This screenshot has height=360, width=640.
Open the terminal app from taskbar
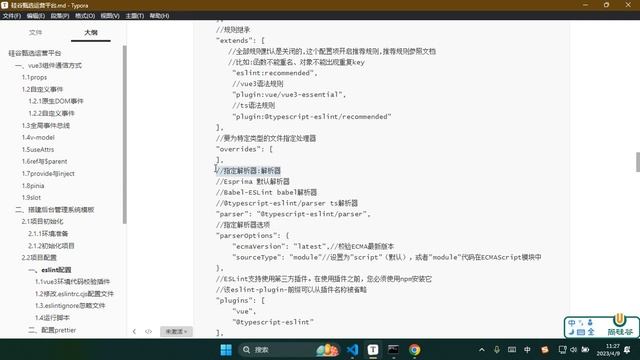point(393,350)
